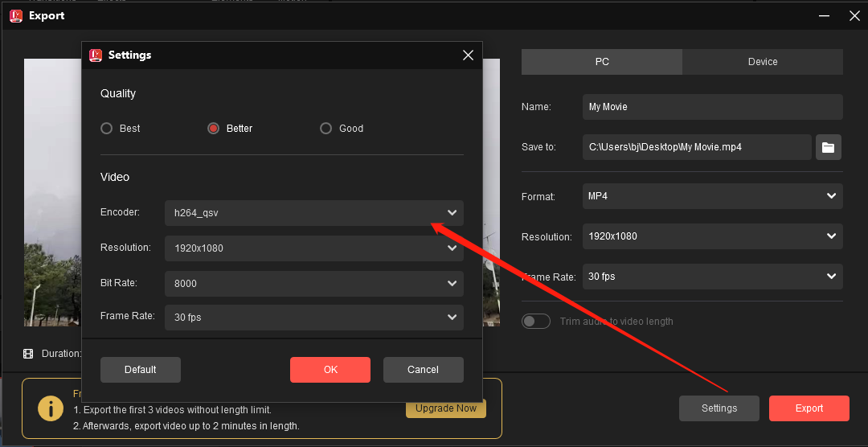Open the Settings dialog Frame Rate dropdown
This screenshot has width=868, height=447.
point(314,318)
